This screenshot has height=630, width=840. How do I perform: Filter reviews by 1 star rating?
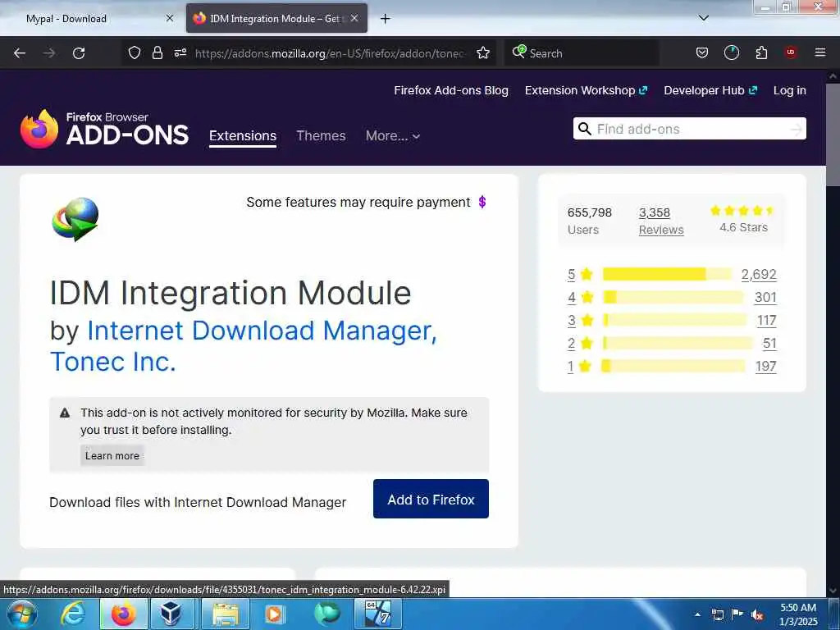click(580, 367)
